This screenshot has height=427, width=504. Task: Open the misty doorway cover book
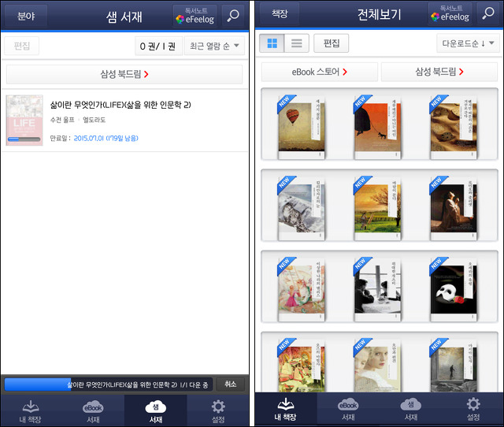454,365
